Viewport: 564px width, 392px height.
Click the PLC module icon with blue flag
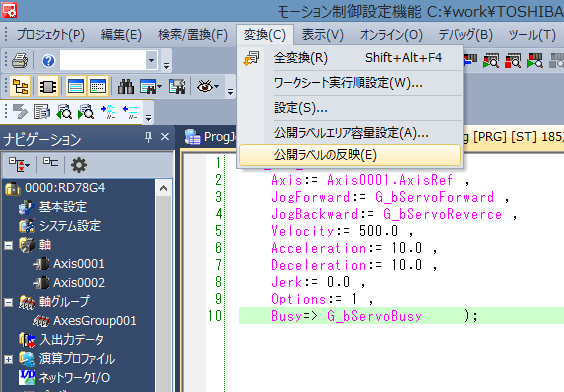click(470, 60)
